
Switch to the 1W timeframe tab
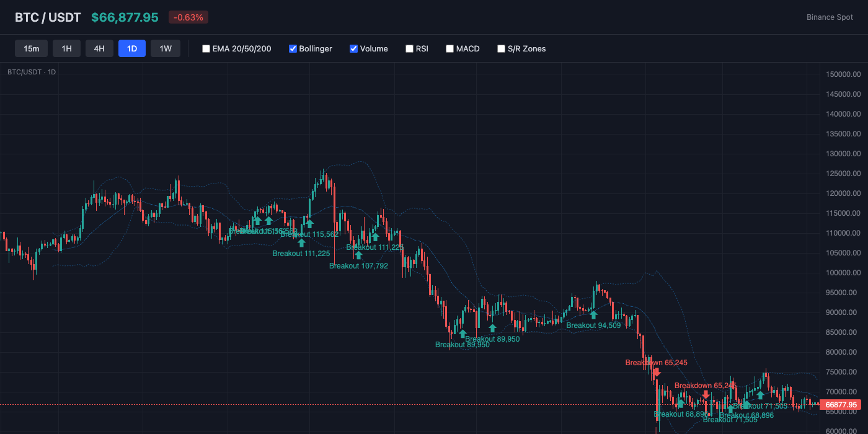point(165,48)
